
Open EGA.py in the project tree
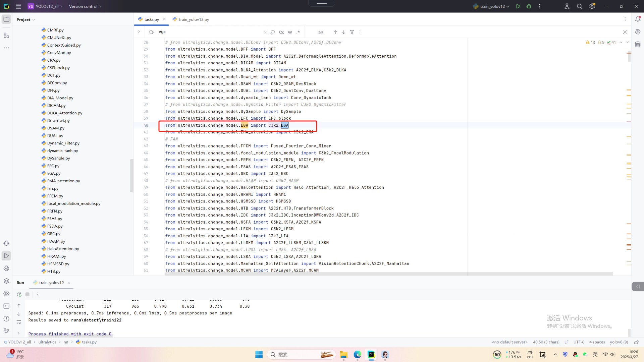pos(54,173)
